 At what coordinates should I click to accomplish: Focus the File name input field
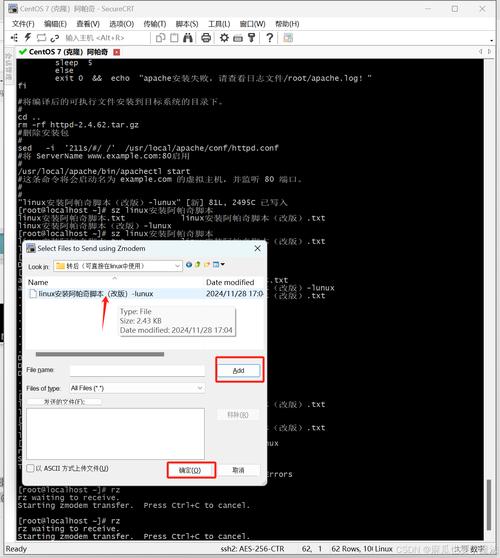pos(137,370)
